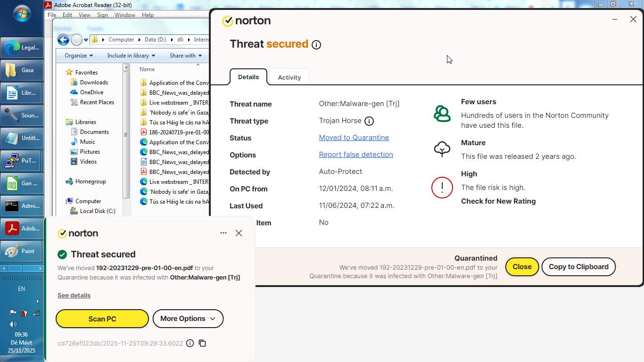Open the View menu in Acrobat Reader
The height and width of the screenshot is (362, 644).
pyautogui.click(x=84, y=15)
